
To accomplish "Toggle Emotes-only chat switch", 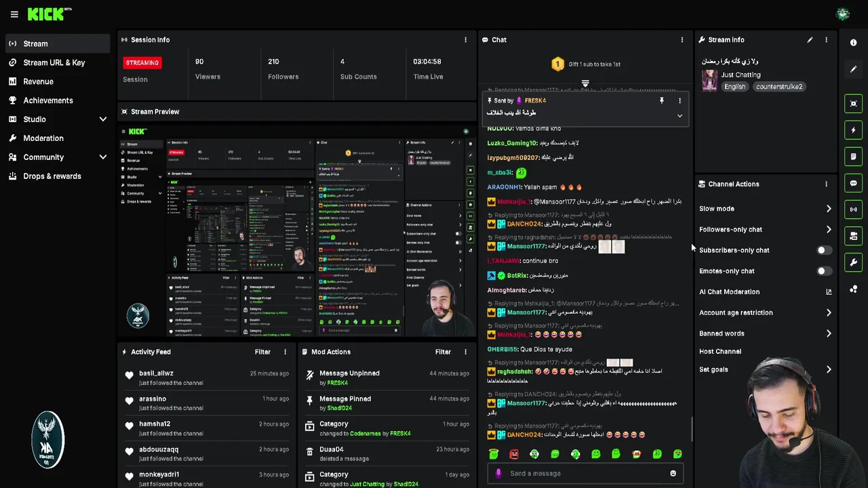I will tap(823, 271).
